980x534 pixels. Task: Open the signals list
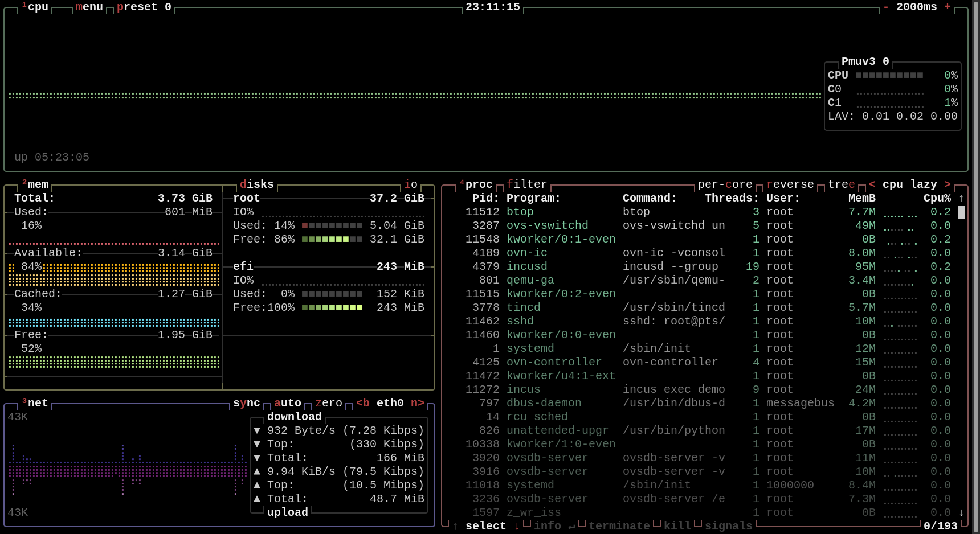coord(729,526)
